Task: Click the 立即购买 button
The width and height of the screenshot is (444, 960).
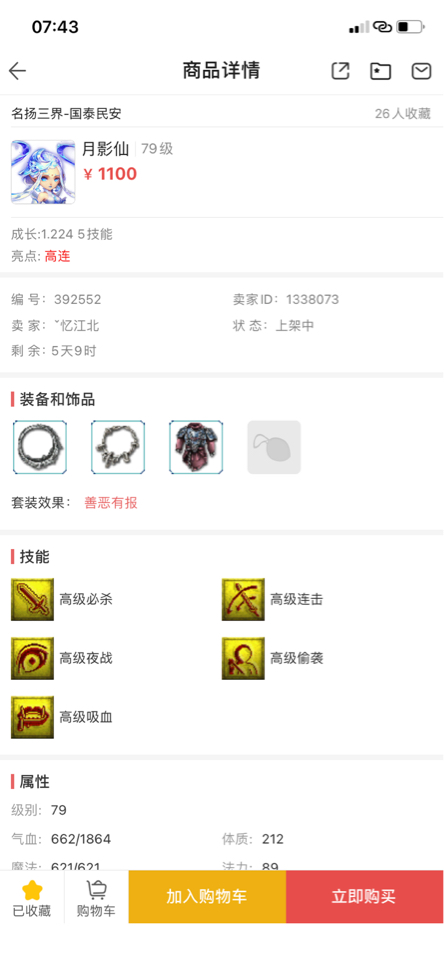Action: tap(364, 897)
